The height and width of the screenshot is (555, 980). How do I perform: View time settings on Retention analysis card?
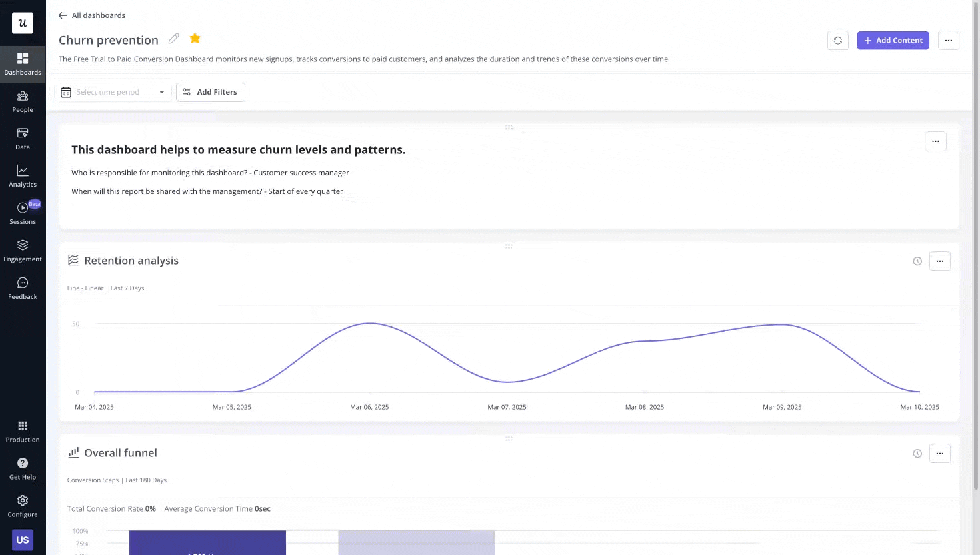pos(917,261)
